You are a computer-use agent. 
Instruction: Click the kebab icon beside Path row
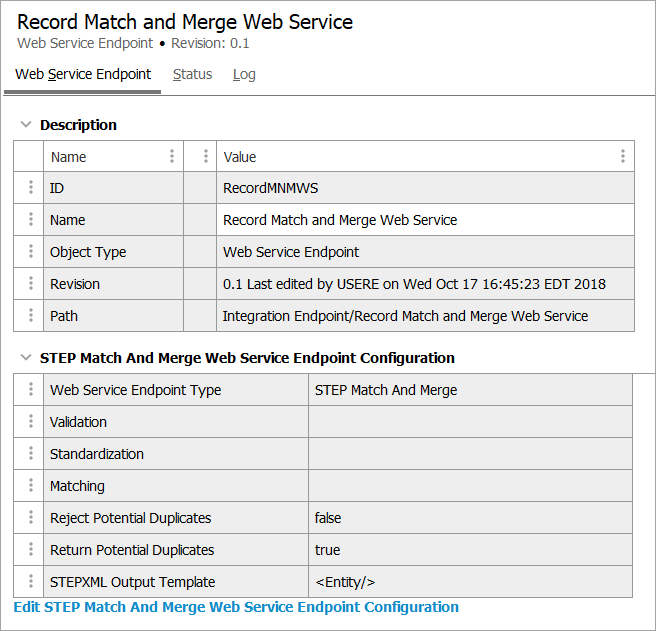pyautogui.click(x=30, y=316)
